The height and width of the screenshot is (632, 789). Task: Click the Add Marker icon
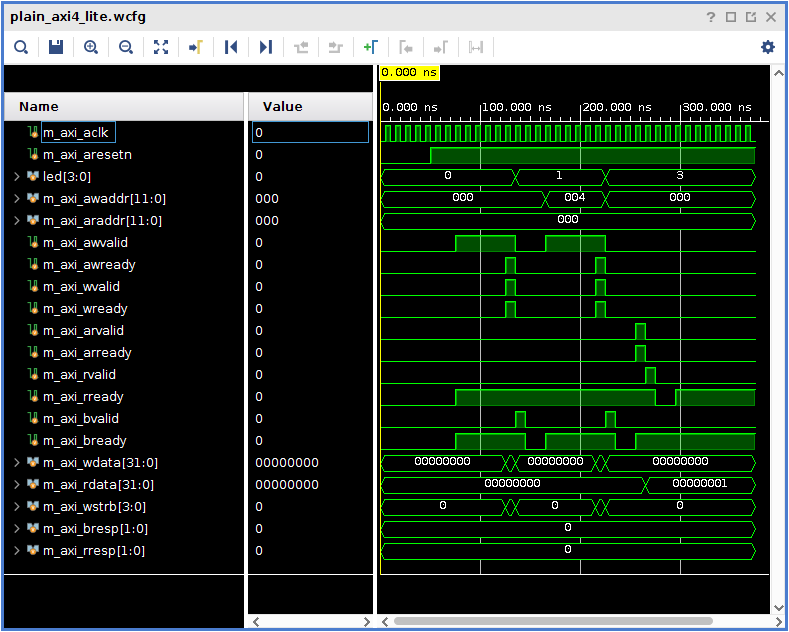[371, 47]
